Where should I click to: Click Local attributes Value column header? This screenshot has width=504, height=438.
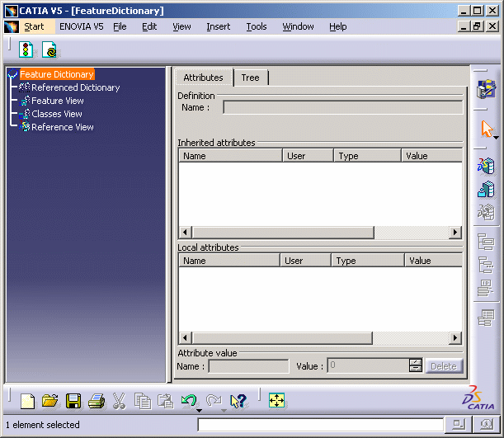click(x=433, y=261)
